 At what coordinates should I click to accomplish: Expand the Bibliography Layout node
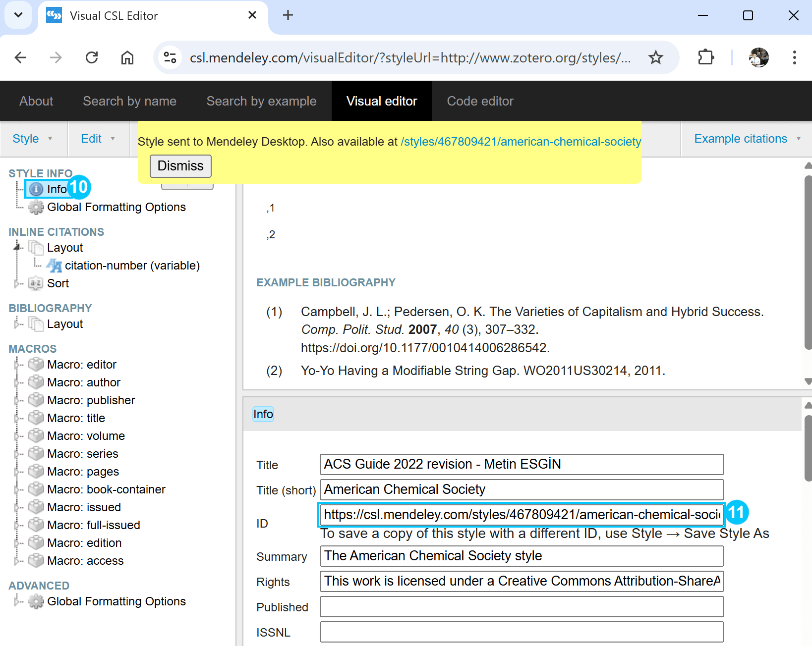(17, 324)
